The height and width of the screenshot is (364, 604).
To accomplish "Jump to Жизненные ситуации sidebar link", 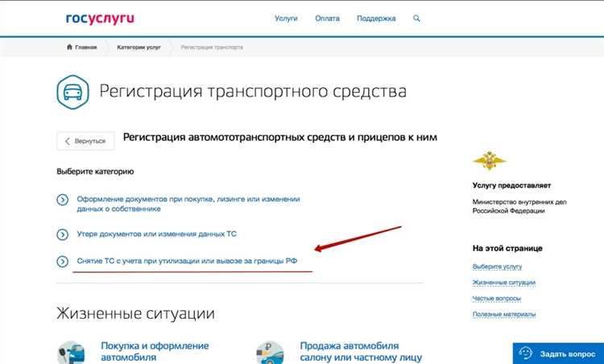I will (x=504, y=283).
